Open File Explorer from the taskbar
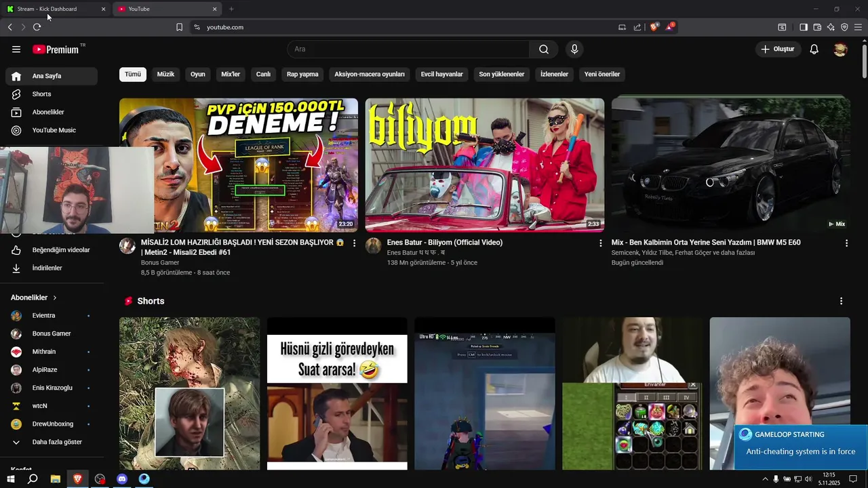 (56, 479)
